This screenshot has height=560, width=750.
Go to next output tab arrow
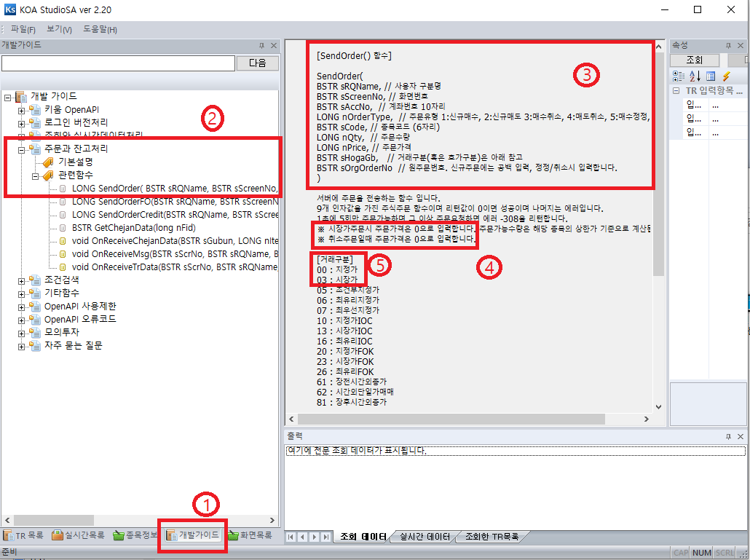click(315, 537)
